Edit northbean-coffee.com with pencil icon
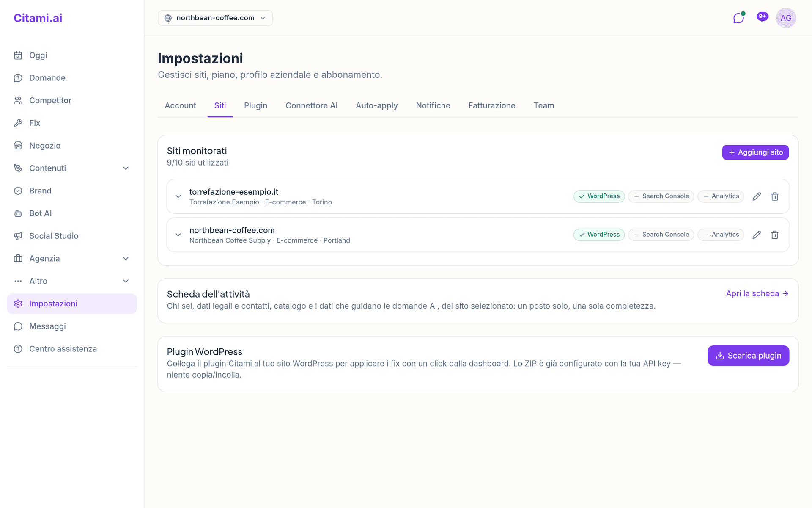Screen dimensions: 812x508 757,235
